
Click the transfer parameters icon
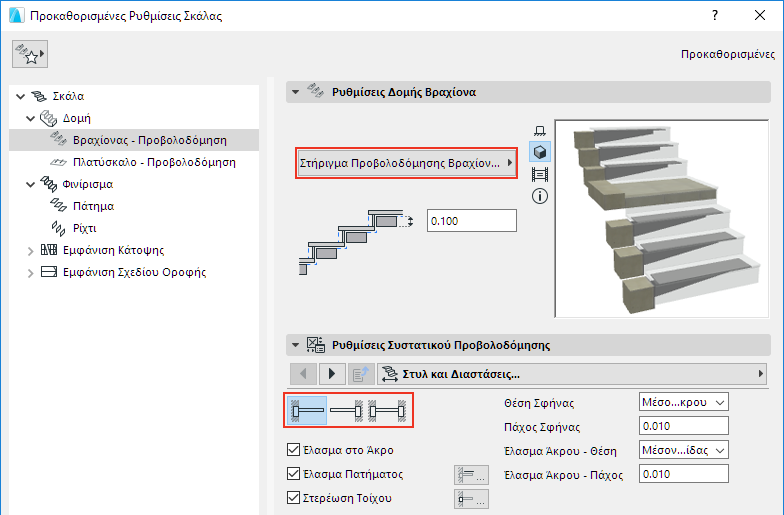coord(360,374)
